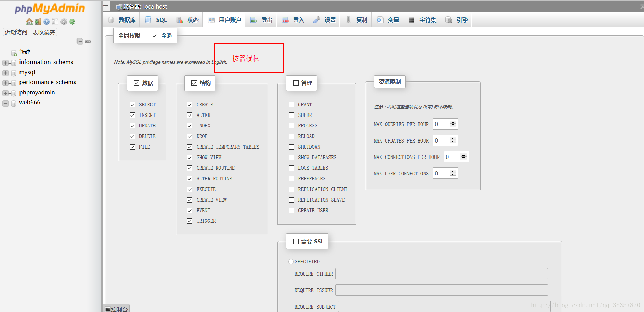Open MySQL documentation page icon
Image resolution: width=644 pixels, height=312 pixels.
point(55,22)
